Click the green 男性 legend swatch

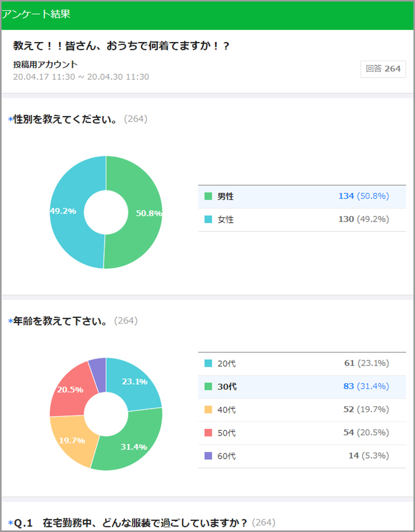208,196
